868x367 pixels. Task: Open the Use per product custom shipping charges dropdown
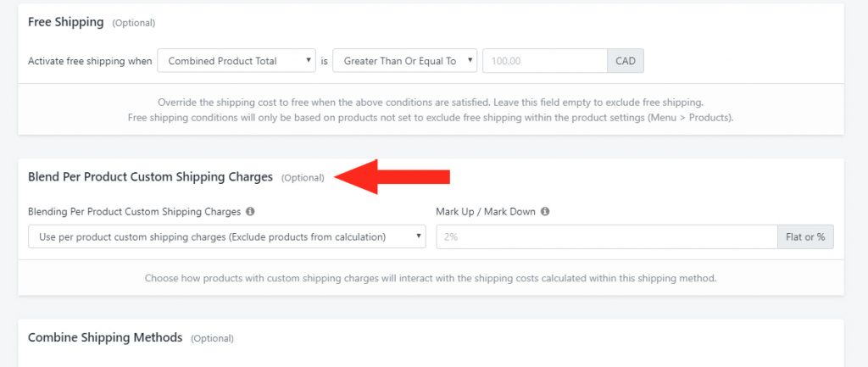[227, 237]
